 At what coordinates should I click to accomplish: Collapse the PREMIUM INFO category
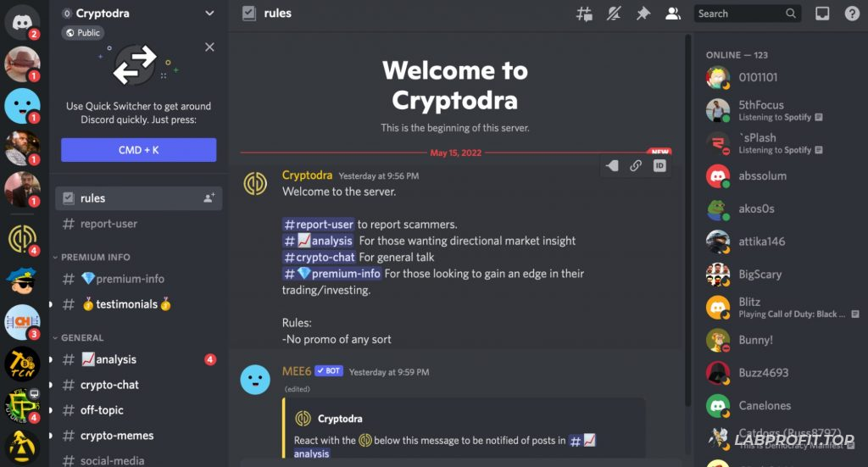click(92, 258)
